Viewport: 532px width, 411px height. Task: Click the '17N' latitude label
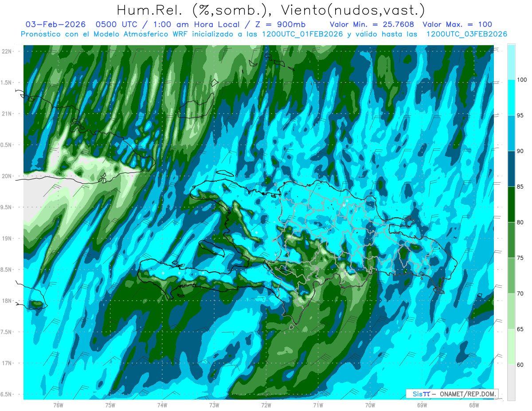tap(7, 363)
